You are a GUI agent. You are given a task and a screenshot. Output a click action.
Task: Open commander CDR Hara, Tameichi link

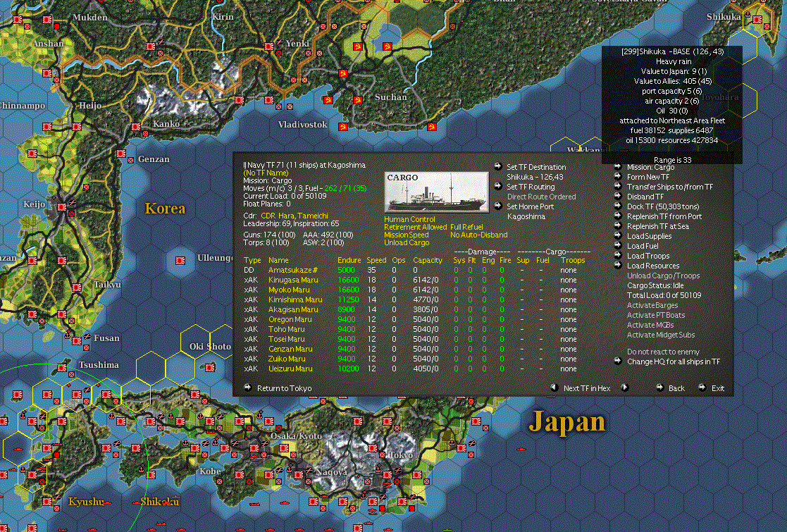point(294,216)
